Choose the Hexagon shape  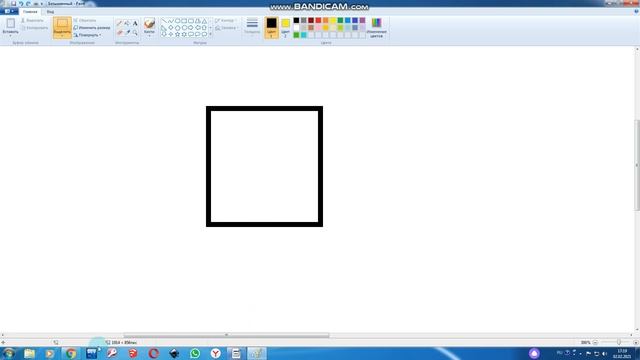(184, 28)
